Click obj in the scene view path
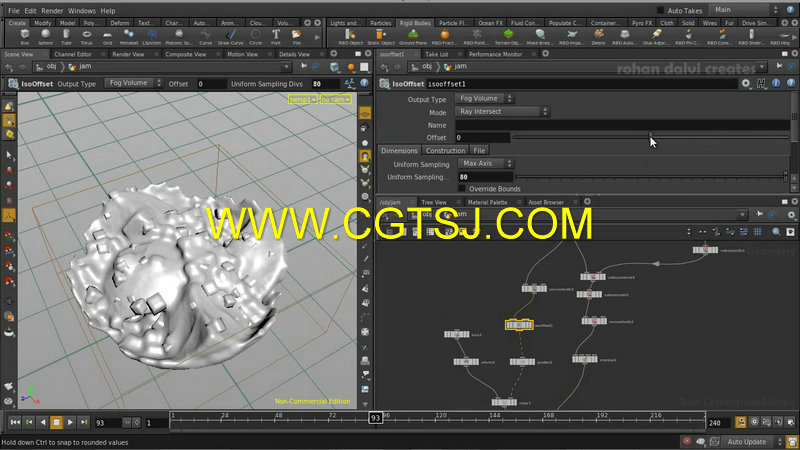The height and width of the screenshot is (450, 800). 52,66
